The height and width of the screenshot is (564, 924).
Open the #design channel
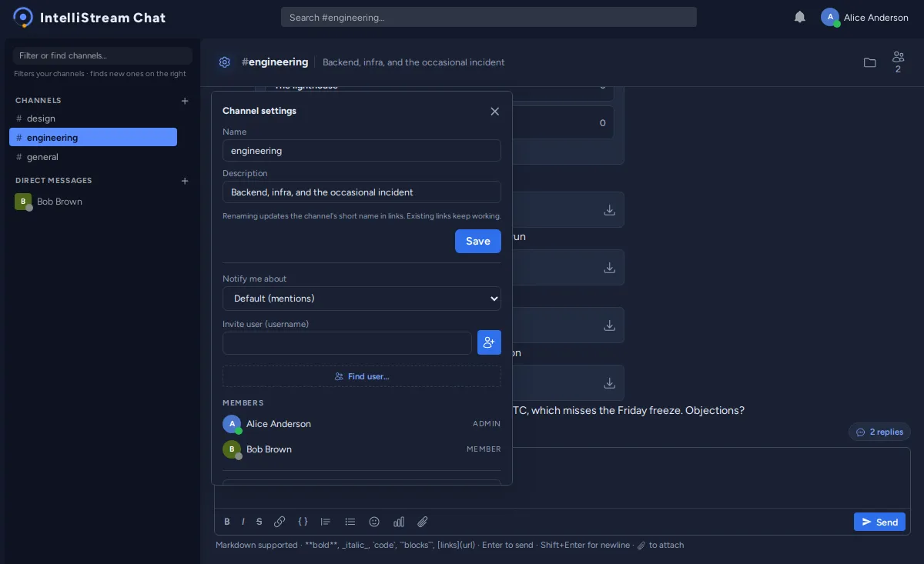(93, 118)
